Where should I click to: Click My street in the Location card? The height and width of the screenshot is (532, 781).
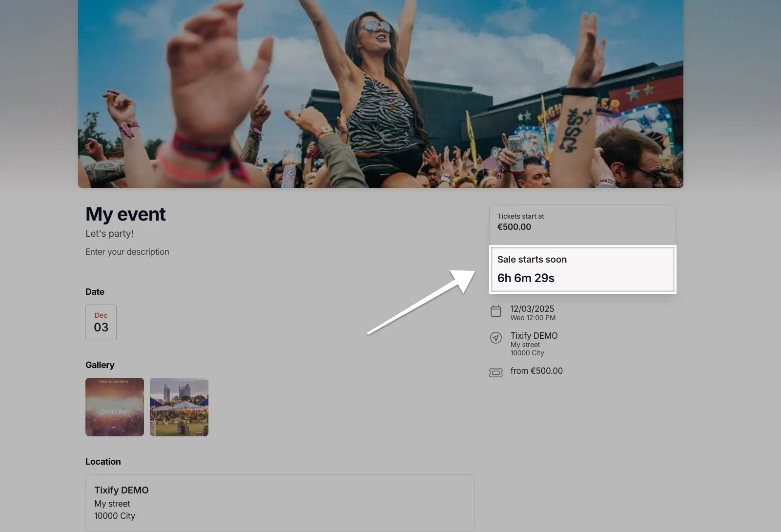pos(112,504)
